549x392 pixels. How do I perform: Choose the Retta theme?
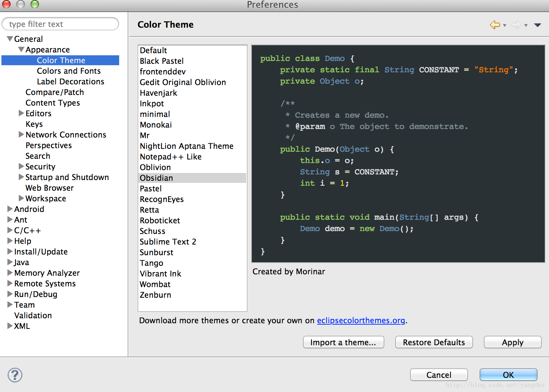click(x=192, y=210)
